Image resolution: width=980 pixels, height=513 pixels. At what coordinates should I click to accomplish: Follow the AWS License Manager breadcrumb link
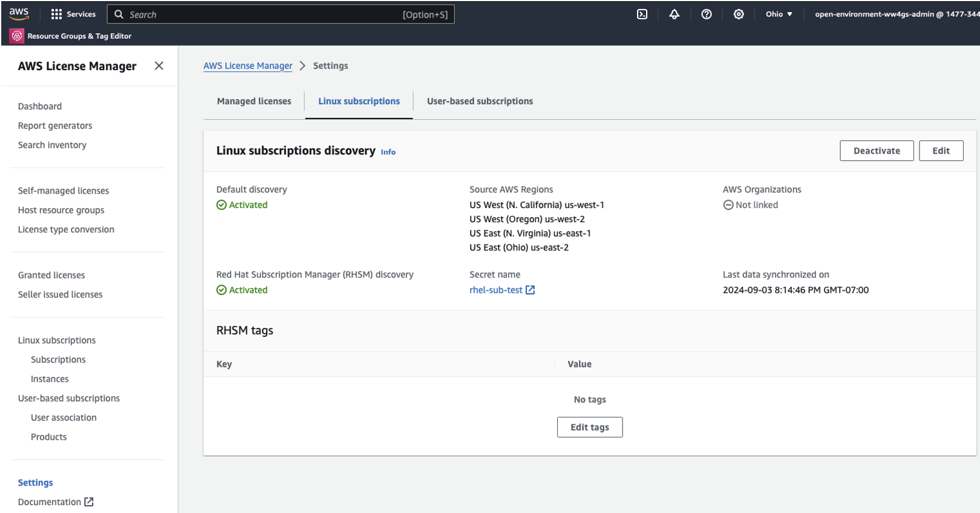point(247,65)
